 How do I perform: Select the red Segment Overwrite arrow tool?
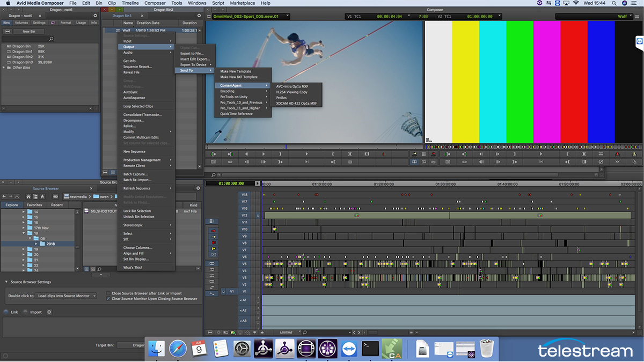[x=213, y=231]
